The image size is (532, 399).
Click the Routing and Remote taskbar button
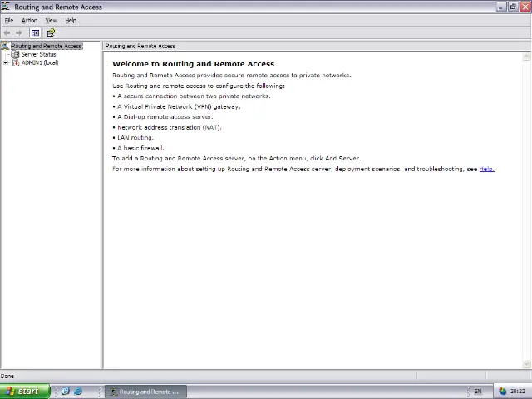(x=145, y=391)
